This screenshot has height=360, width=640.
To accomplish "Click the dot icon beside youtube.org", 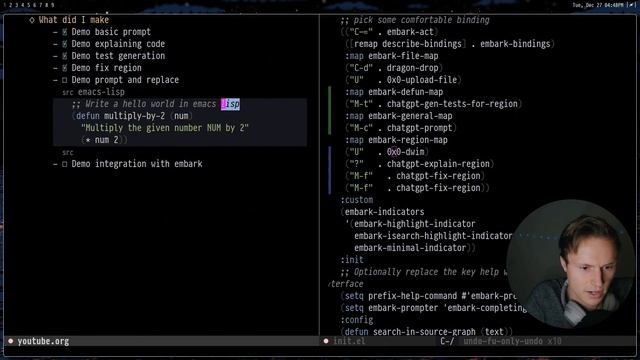I will 11,341.
